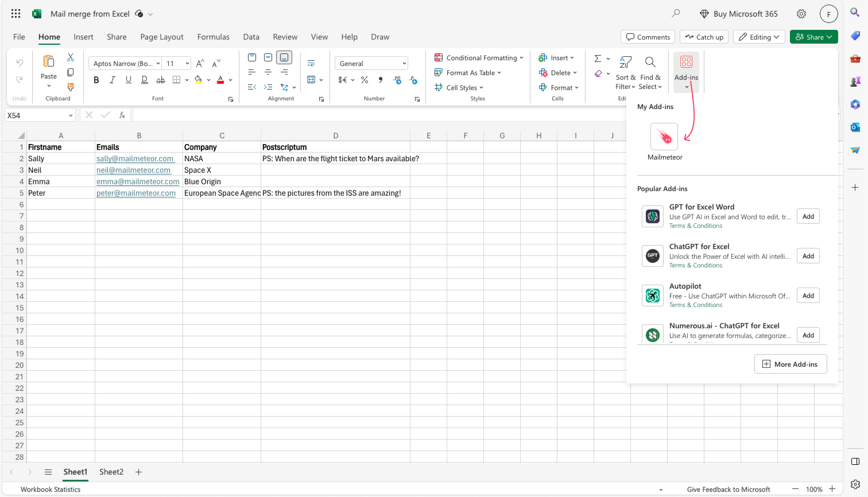Increase font size with the grow font icon

tap(200, 63)
